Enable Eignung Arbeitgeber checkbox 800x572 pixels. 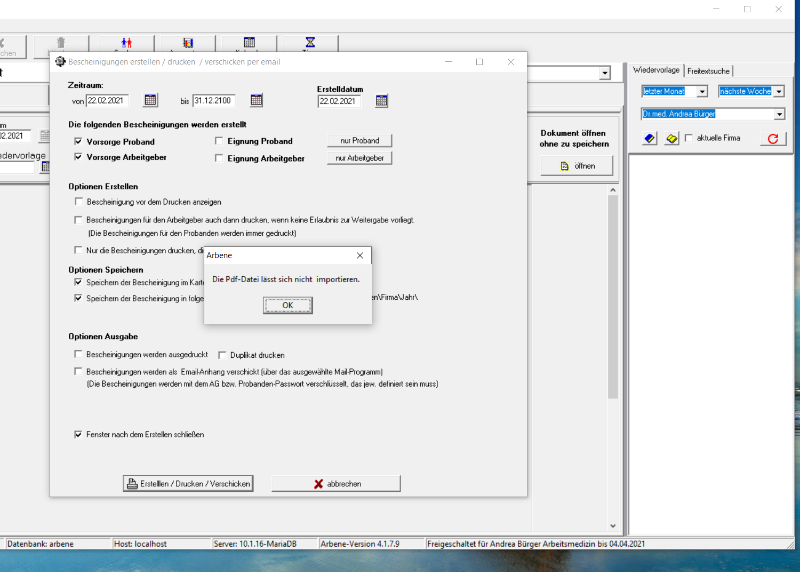(219, 158)
